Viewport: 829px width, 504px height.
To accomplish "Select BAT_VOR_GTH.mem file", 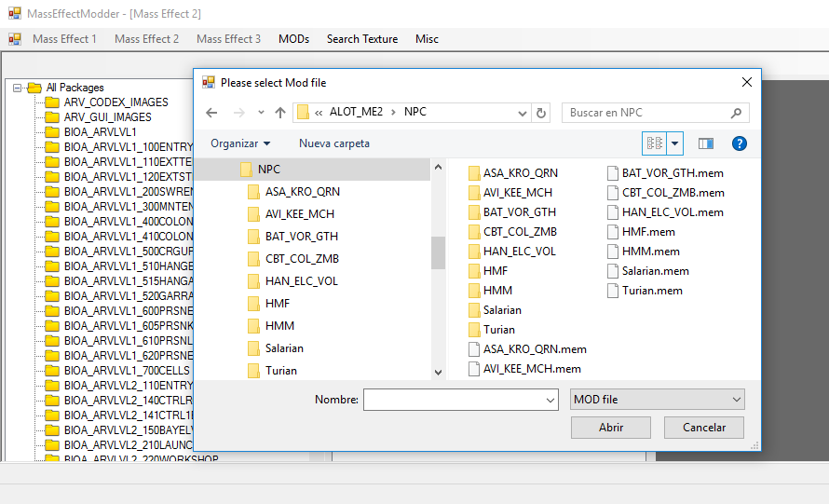I will [x=665, y=173].
